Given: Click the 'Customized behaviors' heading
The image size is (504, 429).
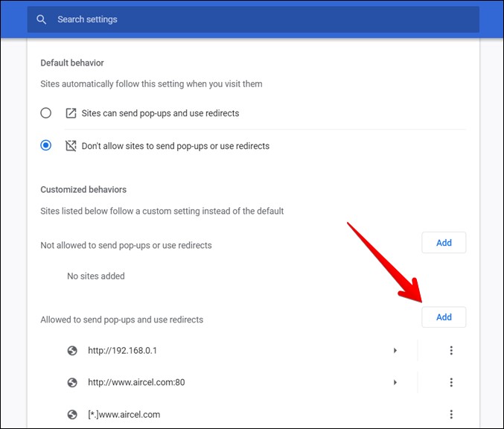Looking at the screenshot, I should point(83,190).
